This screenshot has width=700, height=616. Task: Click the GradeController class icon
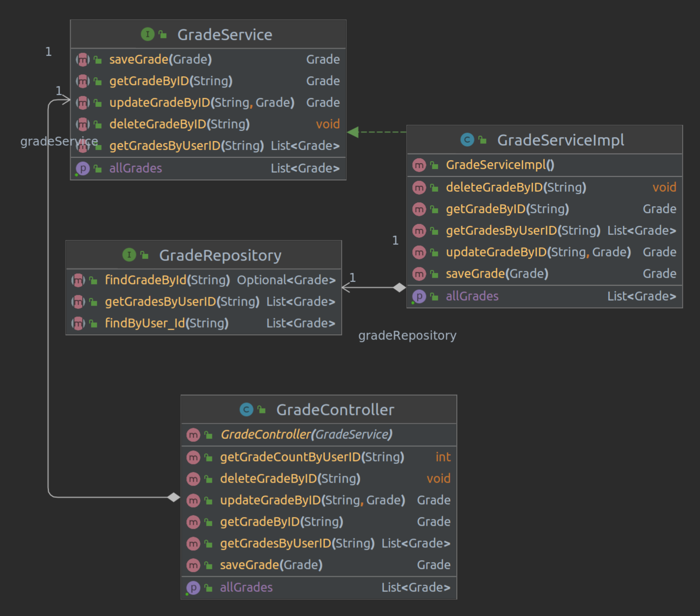246,409
